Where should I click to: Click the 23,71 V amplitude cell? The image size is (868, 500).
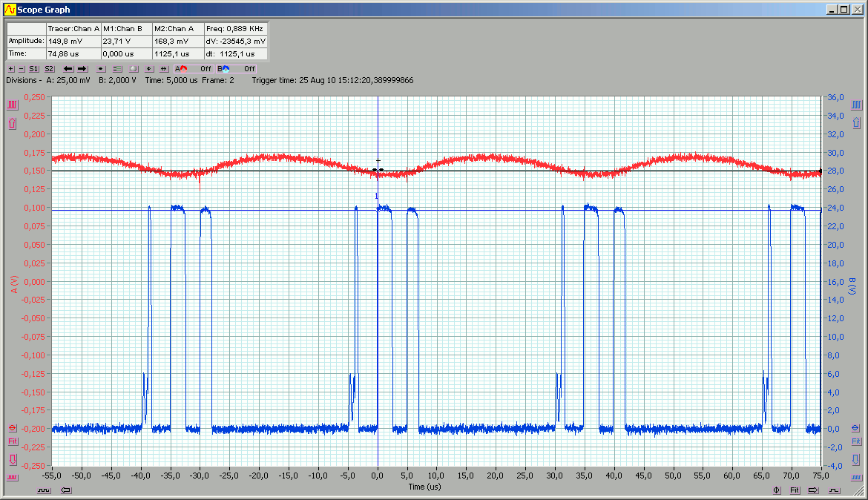(127, 42)
